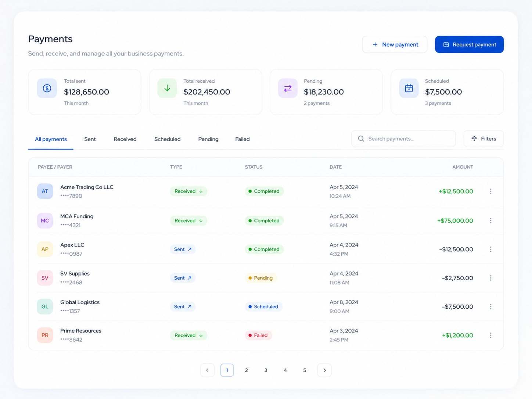Go to the next page with right chevron
This screenshot has height=399, width=532.
(x=324, y=370)
